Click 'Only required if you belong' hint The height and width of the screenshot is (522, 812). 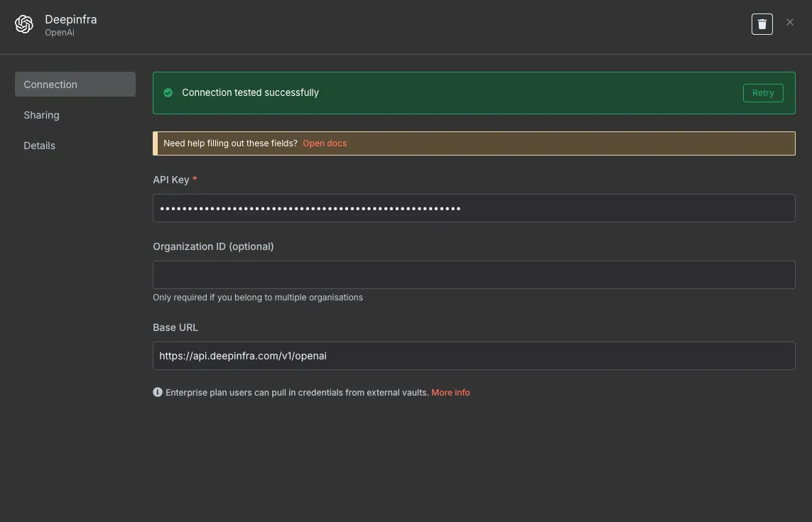[257, 298]
